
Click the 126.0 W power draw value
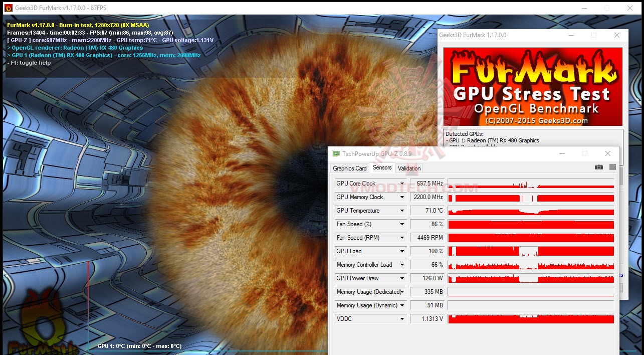point(427,278)
